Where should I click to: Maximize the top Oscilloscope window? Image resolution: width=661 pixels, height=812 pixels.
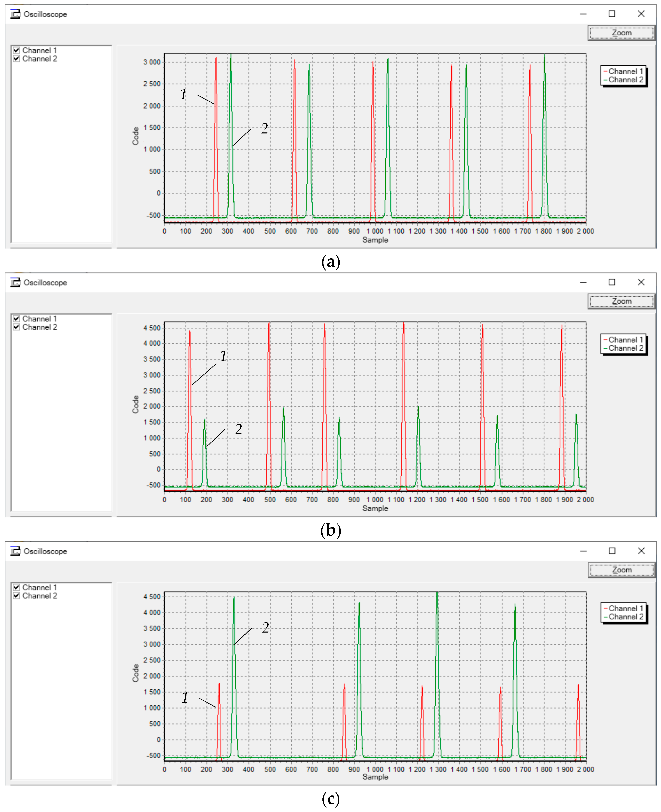coord(612,14)
